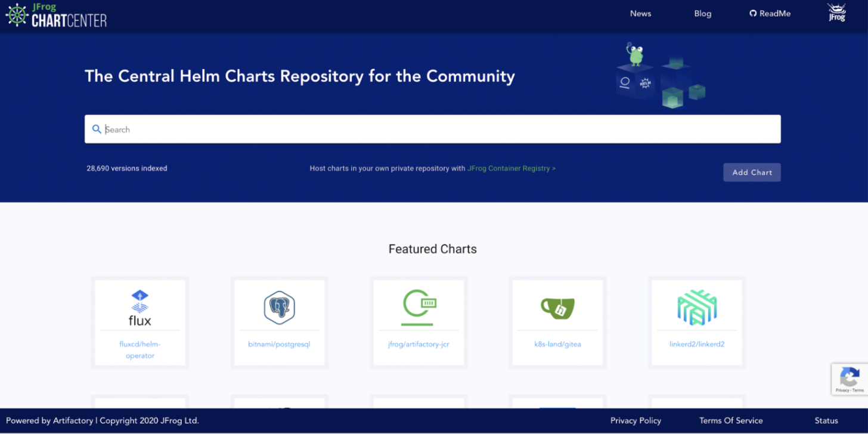Open the JFrog frog logo link

(837, 13)
